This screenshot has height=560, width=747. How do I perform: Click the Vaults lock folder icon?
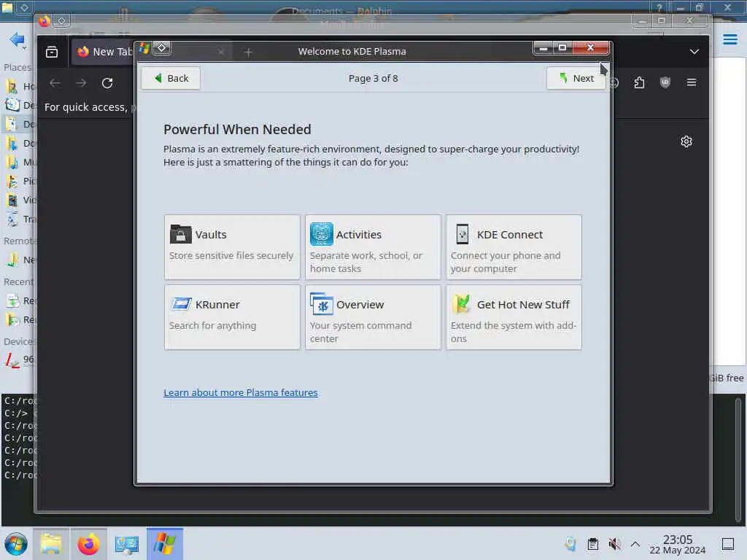point(181,234)
